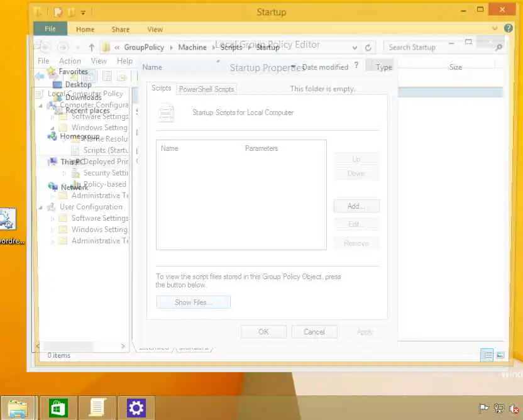The height and width of the screenshot is (420, 523).
Task: Open the Share ribbon tab
Action: coord(121,30)
